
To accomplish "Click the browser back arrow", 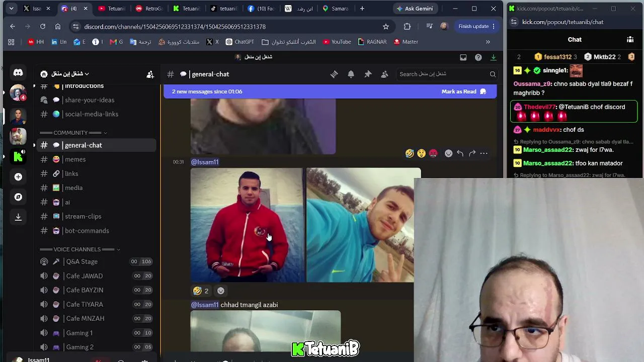I will pyautogui.click(x=13, y=26).
